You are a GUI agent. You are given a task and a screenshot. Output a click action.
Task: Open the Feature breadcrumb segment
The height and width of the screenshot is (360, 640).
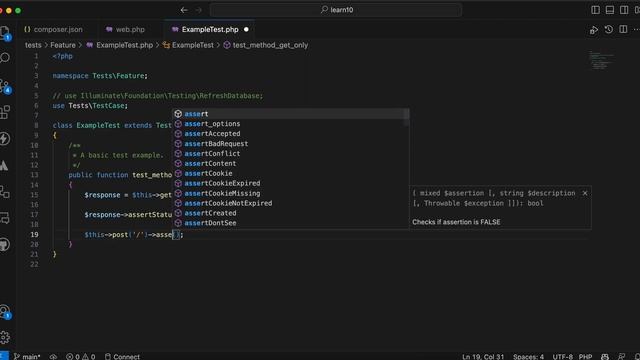point(63,45)
